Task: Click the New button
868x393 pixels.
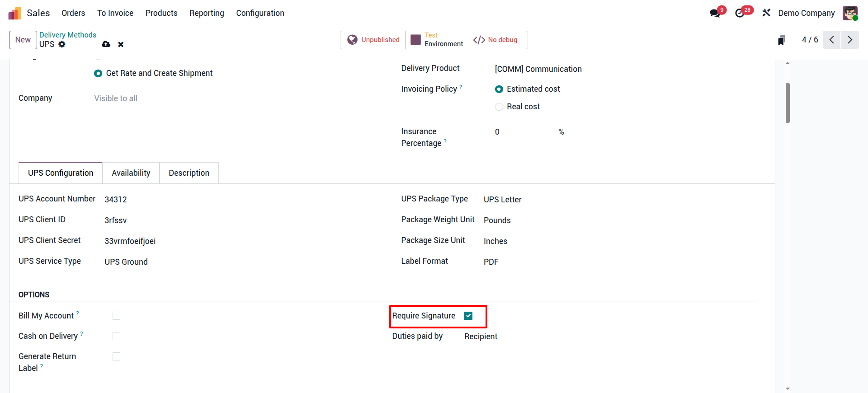Action: click(23, 40)
